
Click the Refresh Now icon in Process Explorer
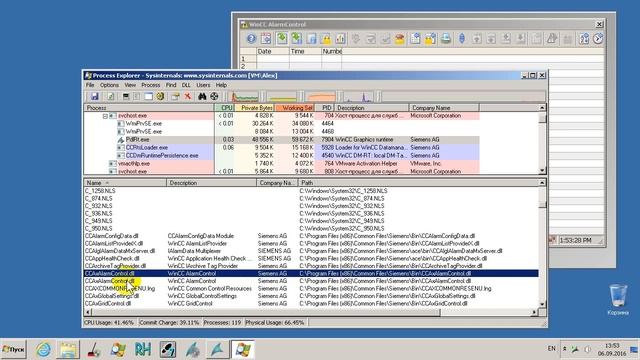tap(110, 96)
